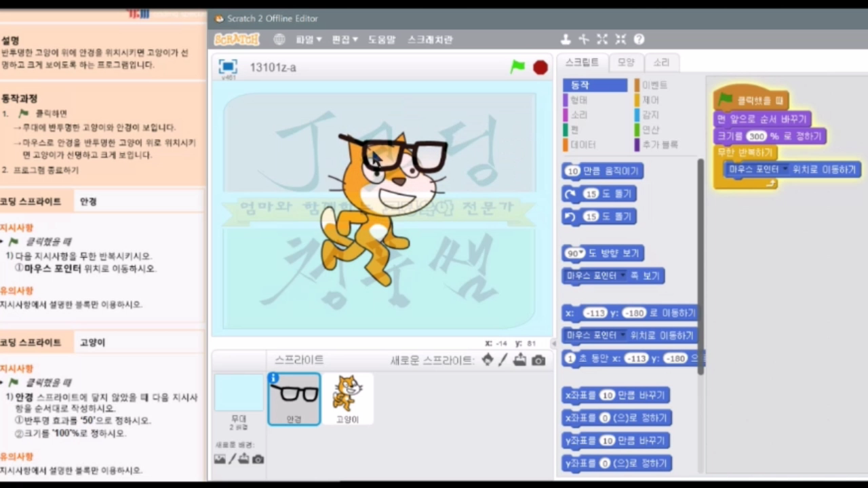
Task: Open the language globe icon
Action: point(279,39)
